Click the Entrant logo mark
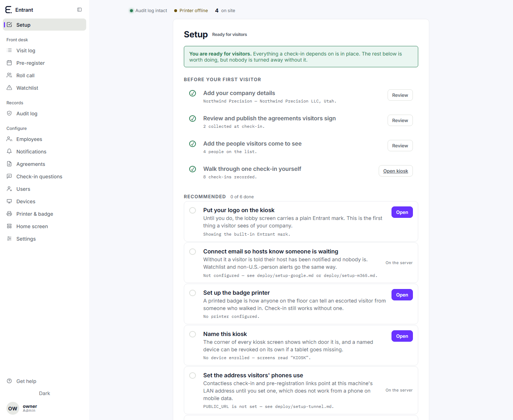 coord(8,10)
